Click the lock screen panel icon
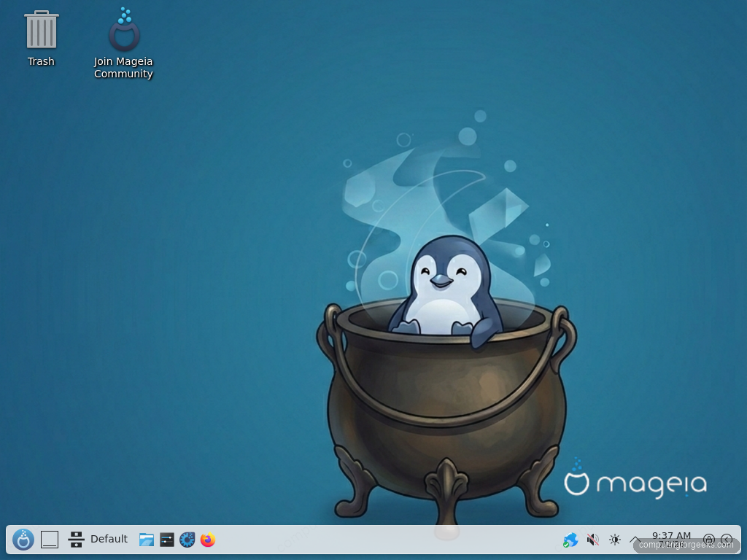747x560 pixels. (709, 540)
